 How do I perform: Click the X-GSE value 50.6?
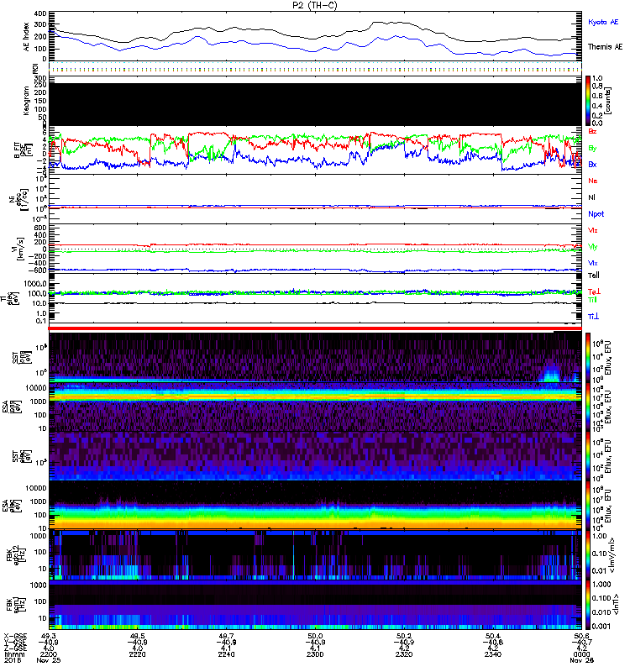tap(581, 636)
